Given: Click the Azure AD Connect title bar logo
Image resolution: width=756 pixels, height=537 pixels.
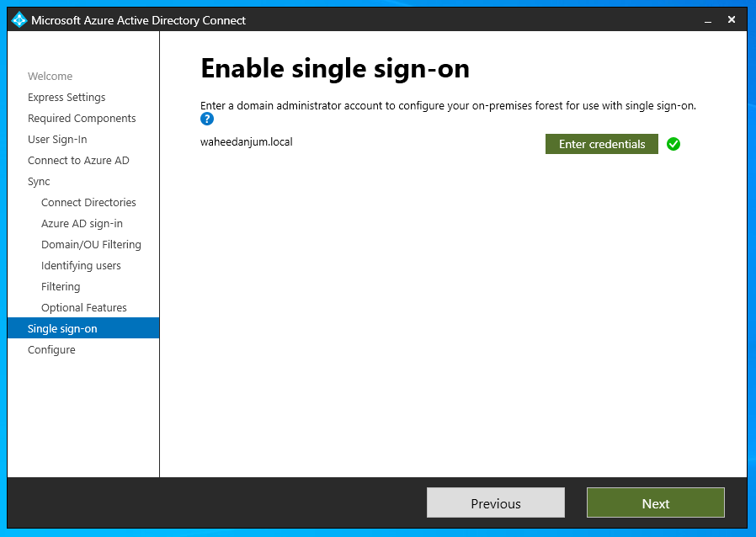Looking at the screenshot, I should click(x=19, y=19).
